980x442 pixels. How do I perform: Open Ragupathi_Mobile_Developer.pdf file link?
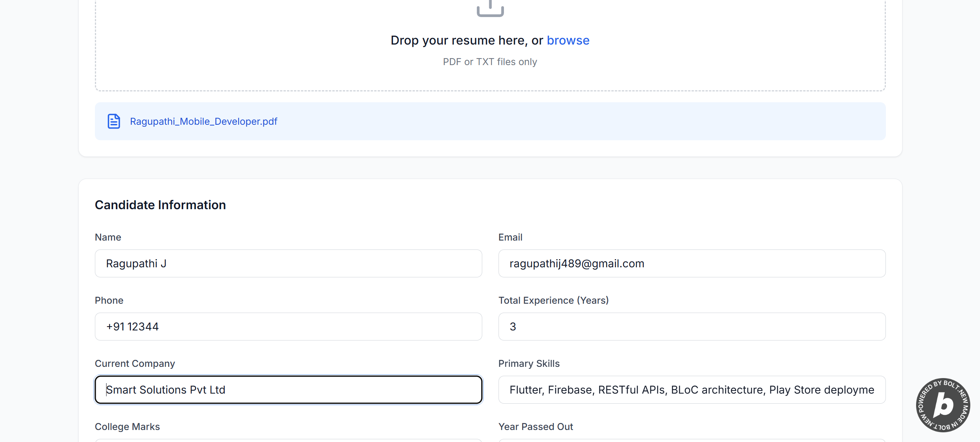pos(203,121)
